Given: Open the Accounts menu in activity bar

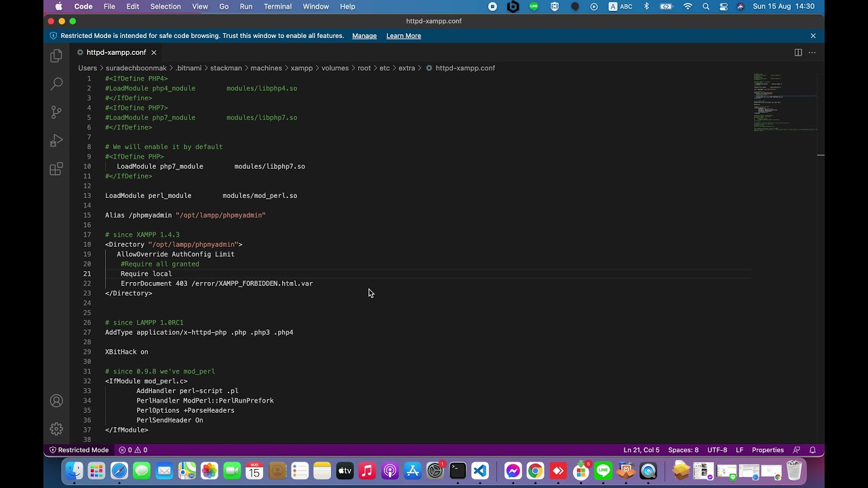Looking at the screenshot, I should pos(56,401).
